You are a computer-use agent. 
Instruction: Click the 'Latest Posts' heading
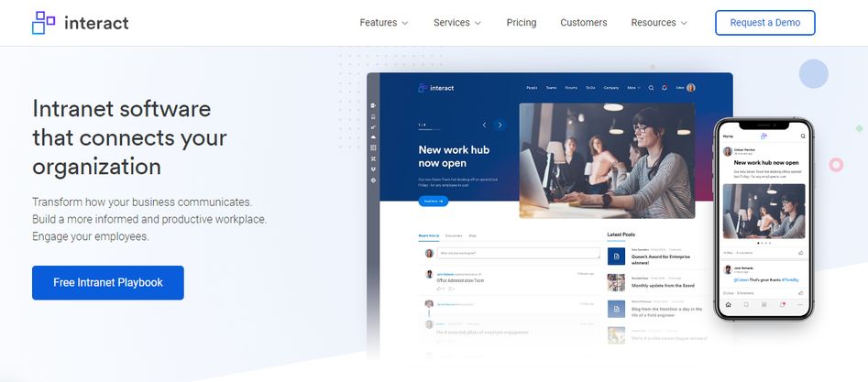[x=621, y=235]
